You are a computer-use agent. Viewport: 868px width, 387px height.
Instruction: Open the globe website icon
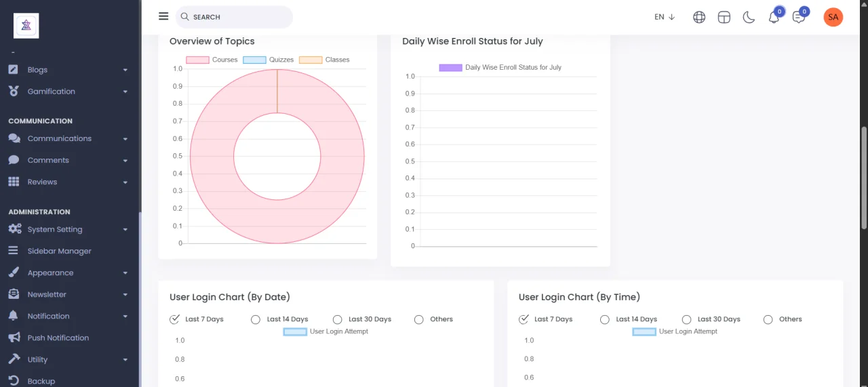699,17
